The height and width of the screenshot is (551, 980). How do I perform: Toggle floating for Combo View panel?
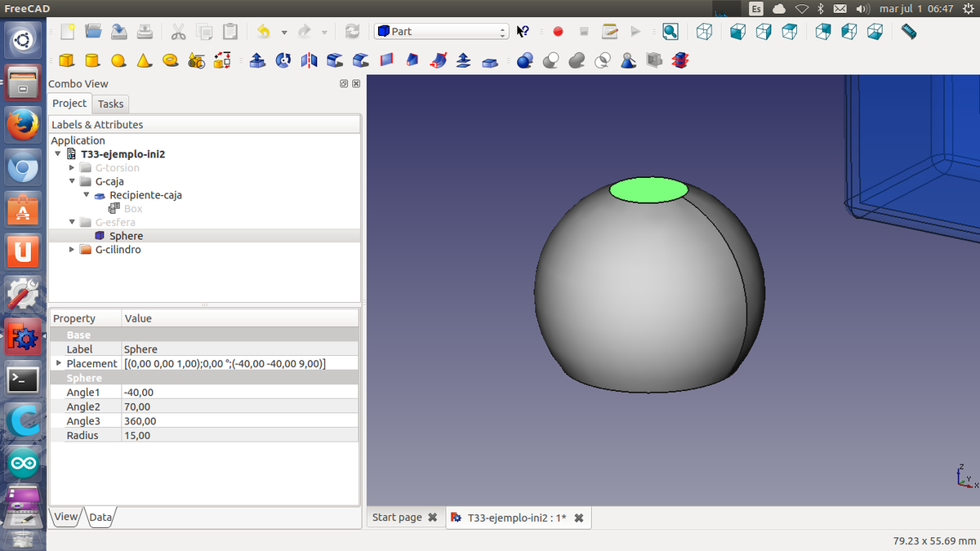pyautogui.click(x=344, y=84)
